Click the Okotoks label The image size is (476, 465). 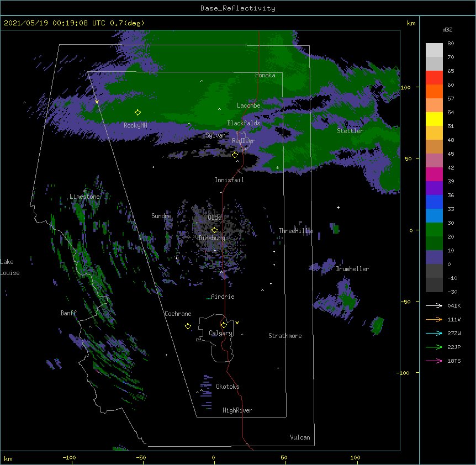point(228,387)
